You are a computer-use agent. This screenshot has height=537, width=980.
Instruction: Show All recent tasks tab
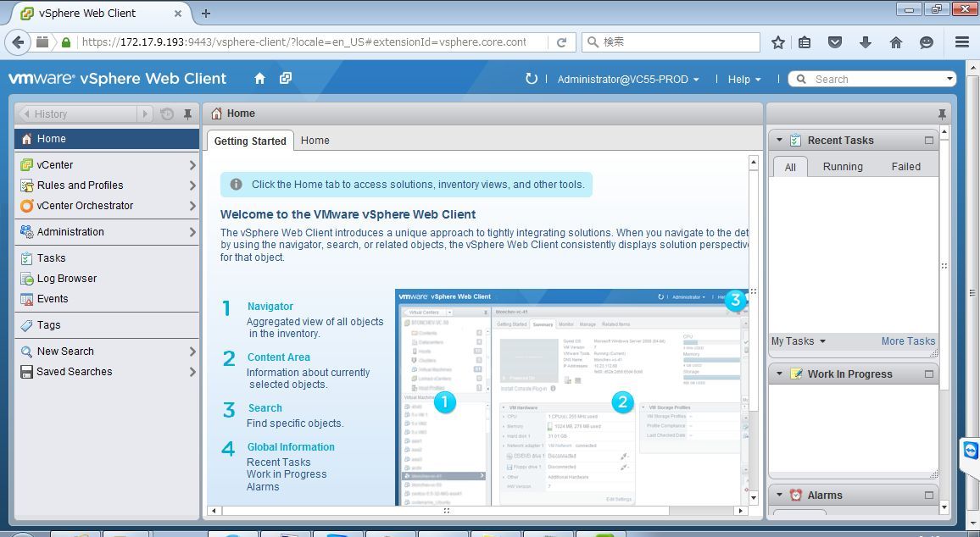[790, 167]
